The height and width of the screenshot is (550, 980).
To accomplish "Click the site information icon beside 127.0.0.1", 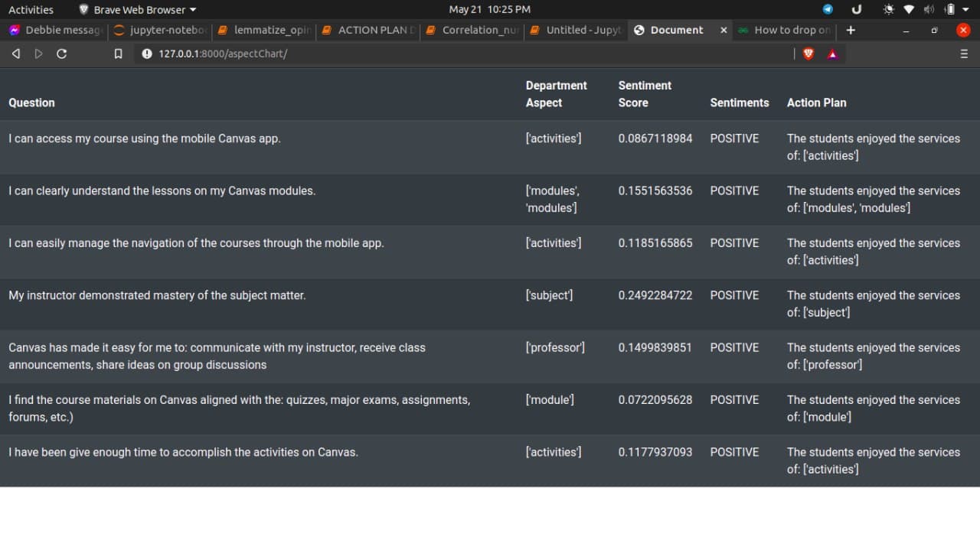I will [x=145, y=54].
